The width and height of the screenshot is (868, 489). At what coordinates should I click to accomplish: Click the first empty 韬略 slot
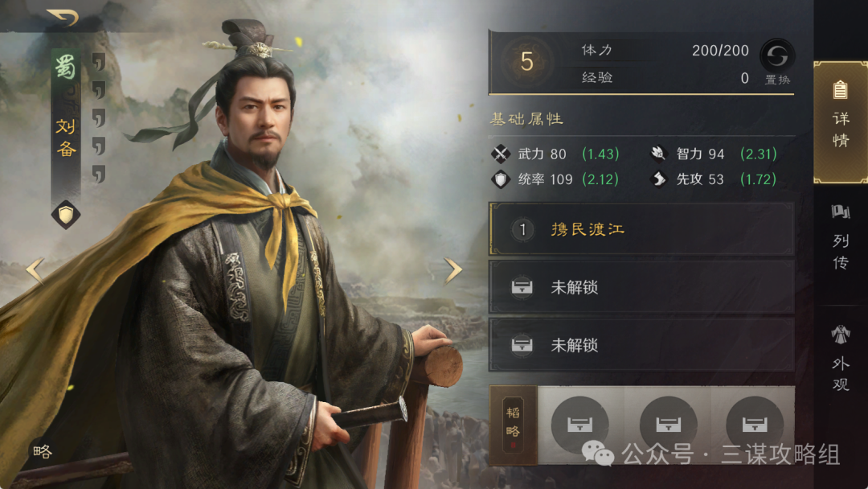tap(579, 425)
